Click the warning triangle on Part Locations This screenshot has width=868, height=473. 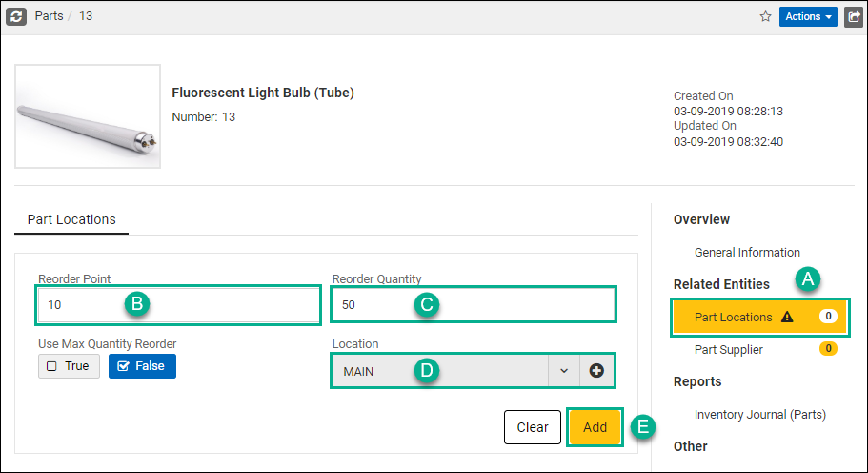tap(787, 317)
